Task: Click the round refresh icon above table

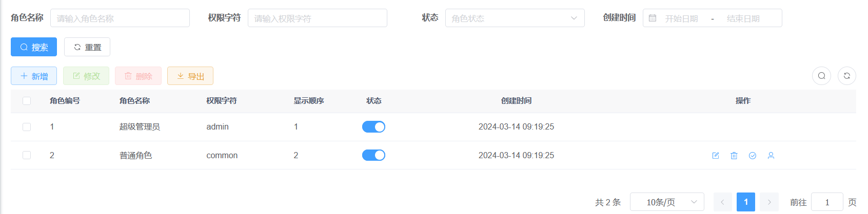Action: click(847, 76)
